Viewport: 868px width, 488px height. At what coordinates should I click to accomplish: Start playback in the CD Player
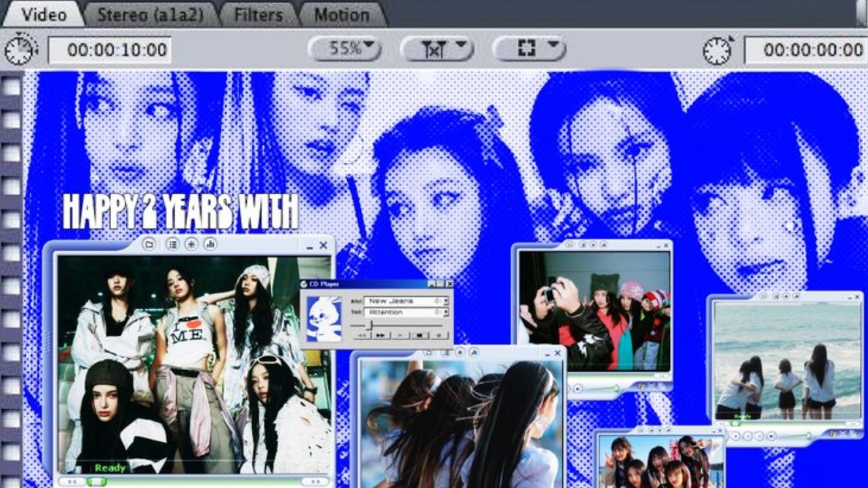pos(401,335)
